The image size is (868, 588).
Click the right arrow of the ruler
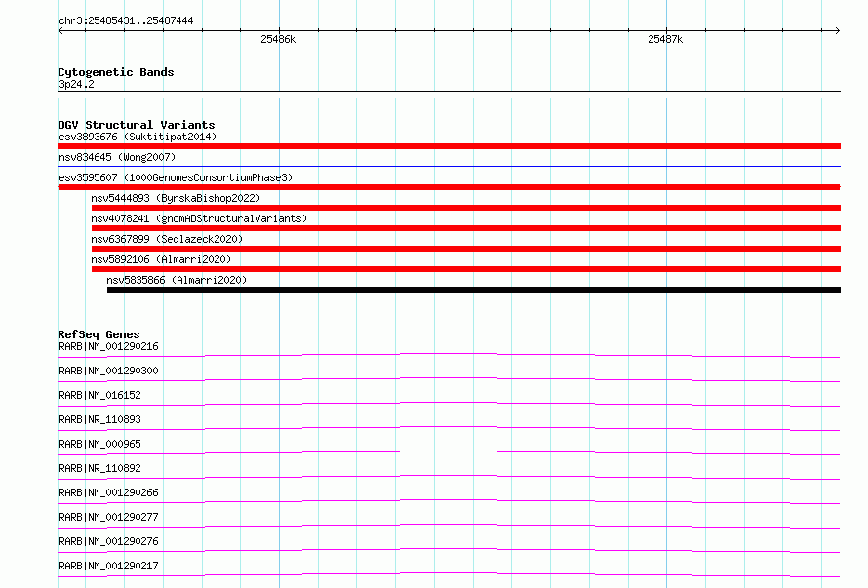click(838, 30)
